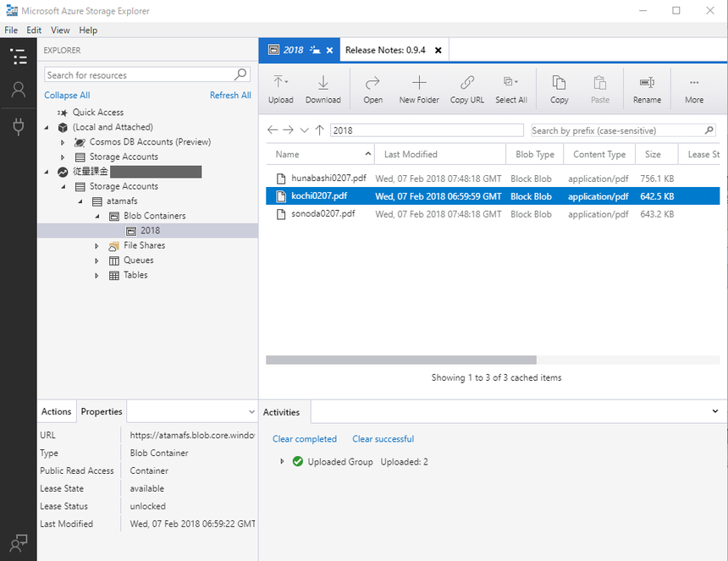Image resolution: width=728 pixels, height=561 pixels.
Task: Click the Copy URL toolbar button
Action: [x=466, y=90]
